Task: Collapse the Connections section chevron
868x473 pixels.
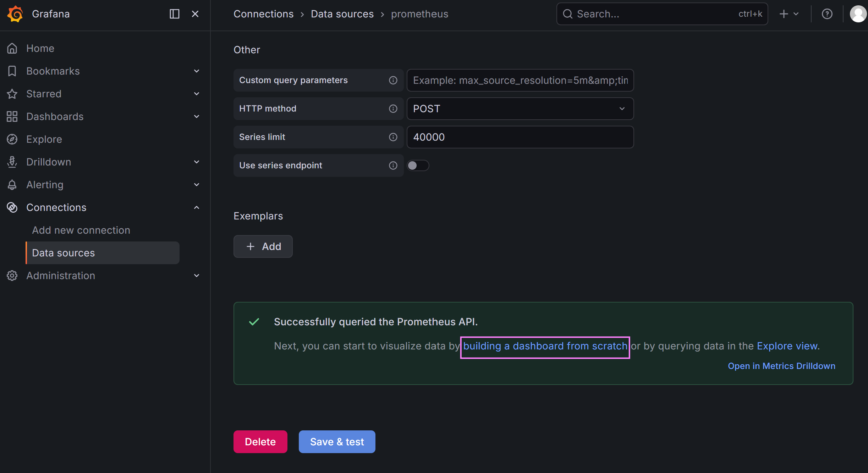Action: tap(197, 207)
